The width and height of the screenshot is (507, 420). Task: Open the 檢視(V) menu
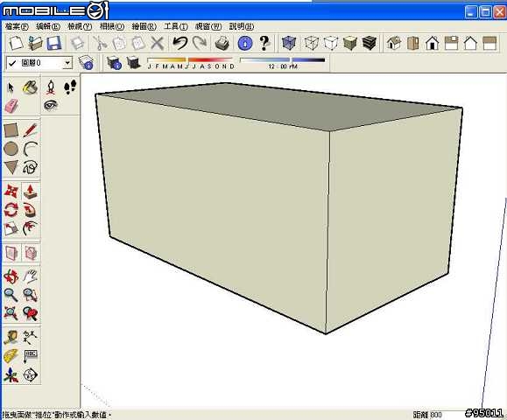pos(80,26)
